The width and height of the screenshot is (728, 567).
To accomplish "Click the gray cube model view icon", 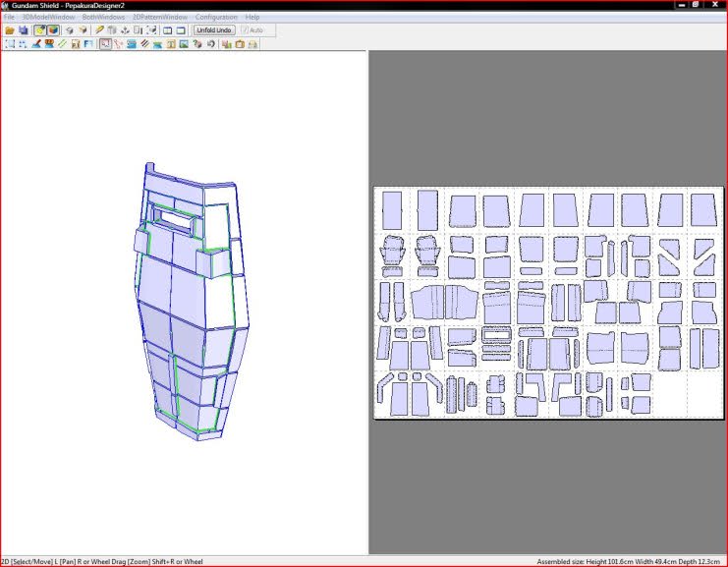I will (69, 30).
